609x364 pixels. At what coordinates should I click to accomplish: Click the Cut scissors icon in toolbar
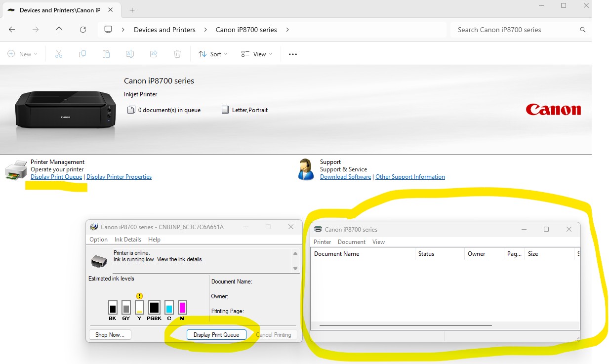(59, 54)
